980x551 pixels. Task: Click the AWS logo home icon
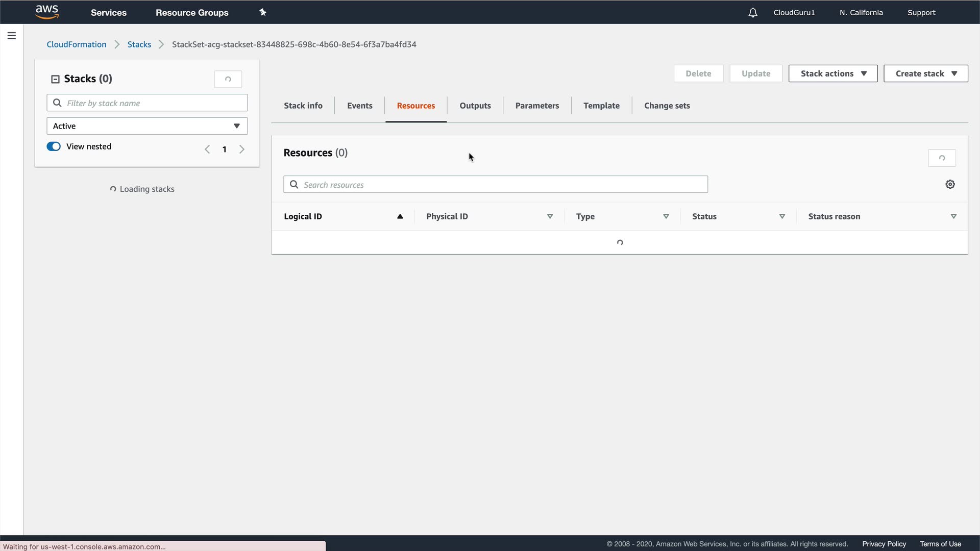[47, 12]
